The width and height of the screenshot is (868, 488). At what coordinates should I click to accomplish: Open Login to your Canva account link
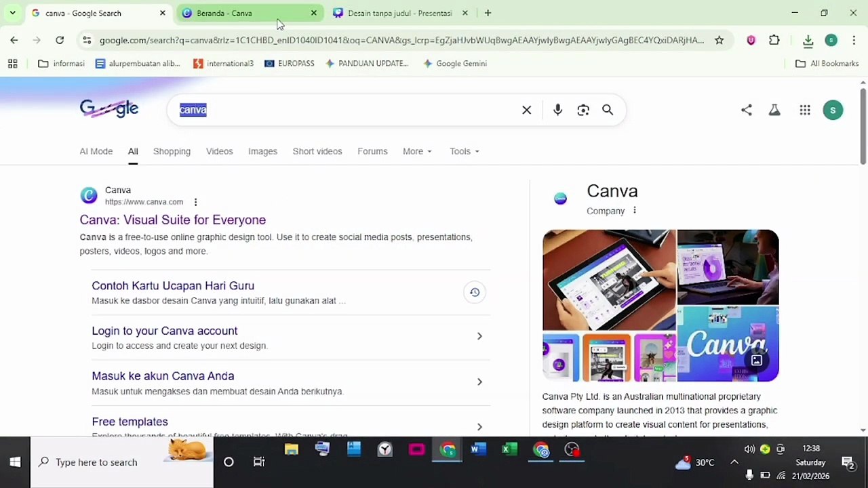[165, 331]
